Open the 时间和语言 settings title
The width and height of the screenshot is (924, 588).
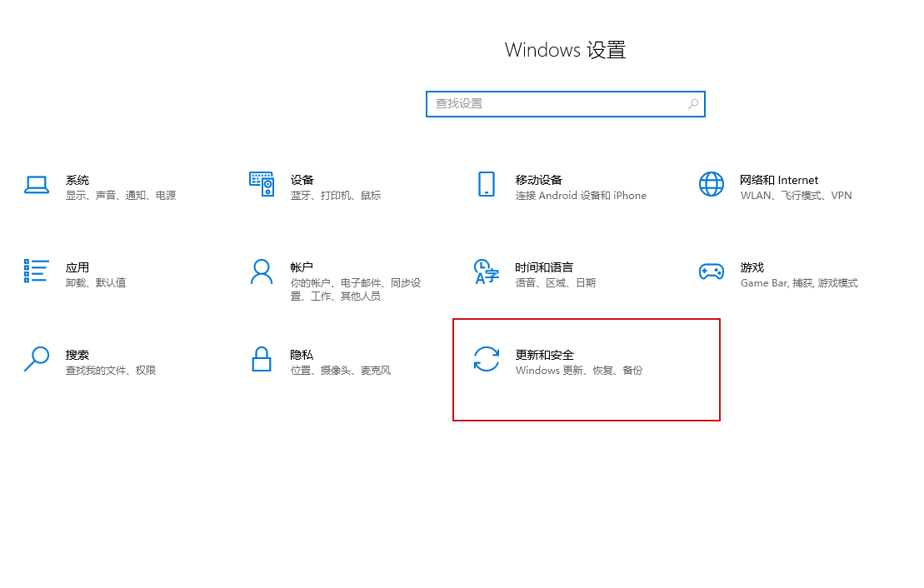coord(544,267)
